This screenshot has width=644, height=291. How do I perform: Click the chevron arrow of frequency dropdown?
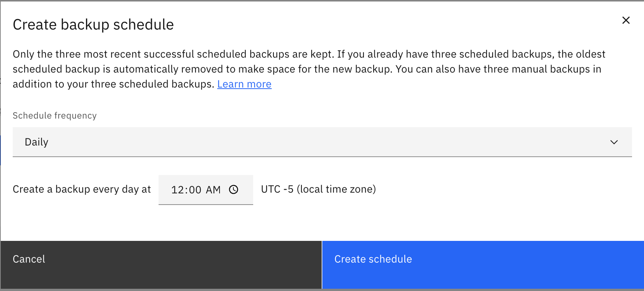pyautogui.click(x=614, y=142)
